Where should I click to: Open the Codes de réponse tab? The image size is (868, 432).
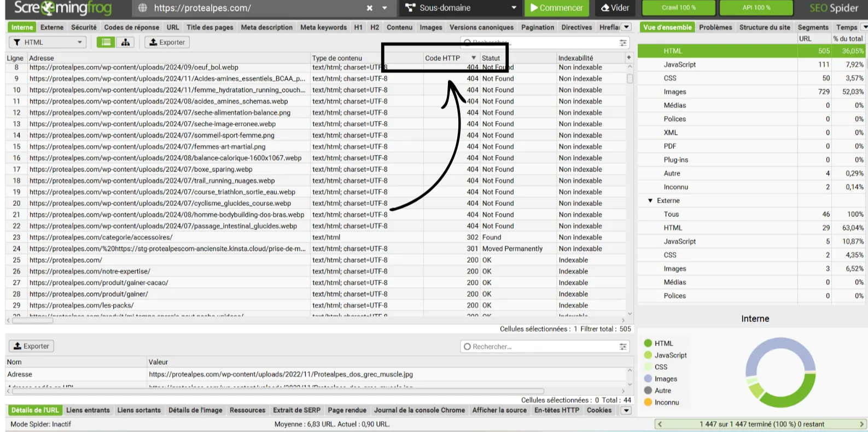click(131, 27)
